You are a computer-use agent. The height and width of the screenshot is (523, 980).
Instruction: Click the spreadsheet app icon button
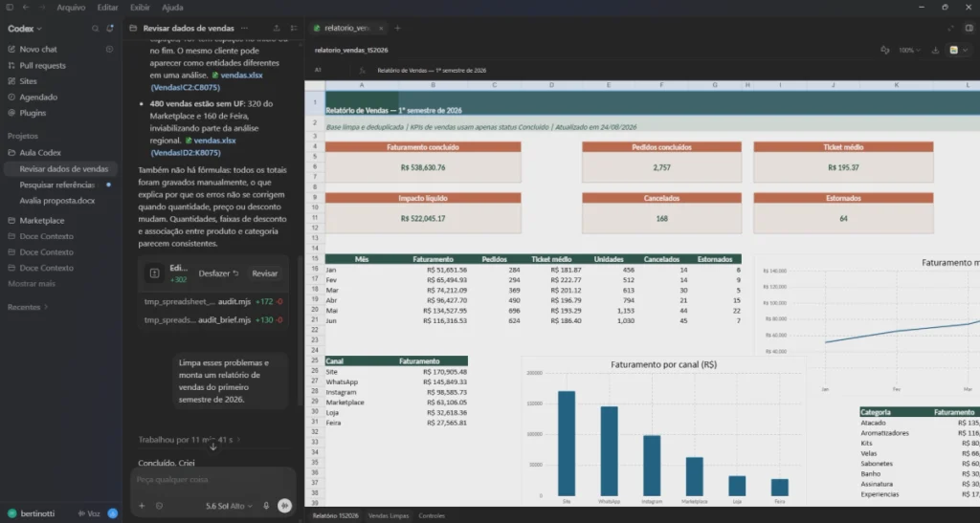coord(954,50)
